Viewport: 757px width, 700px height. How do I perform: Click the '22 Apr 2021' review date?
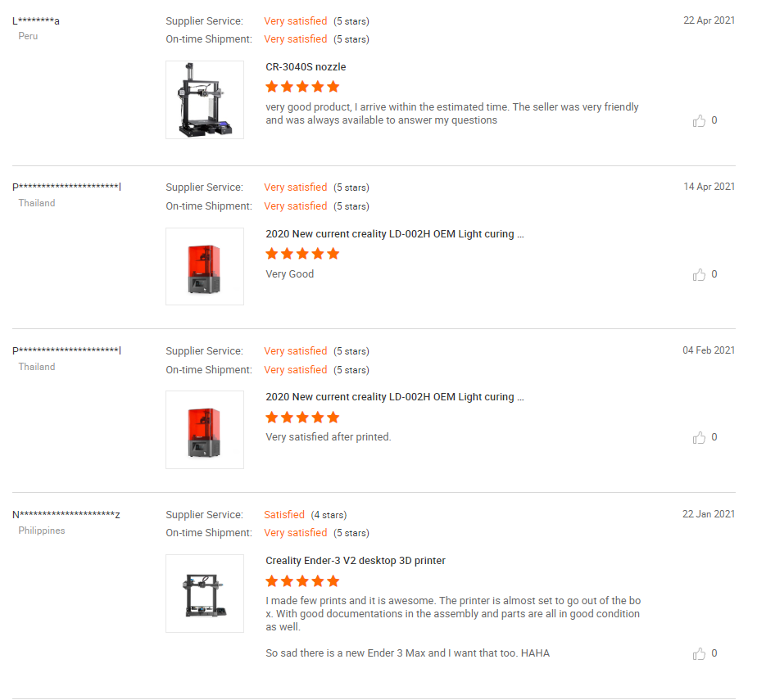709,20
